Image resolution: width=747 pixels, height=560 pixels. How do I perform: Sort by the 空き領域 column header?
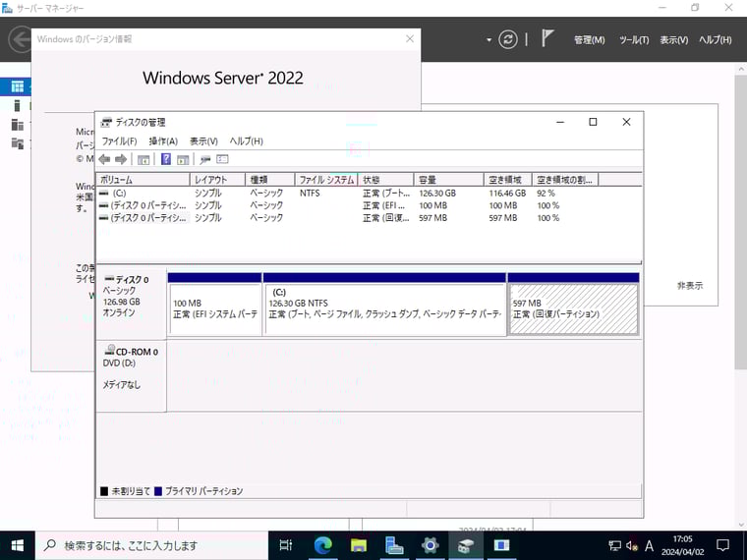pyautogui.click(x=508, y=180)
